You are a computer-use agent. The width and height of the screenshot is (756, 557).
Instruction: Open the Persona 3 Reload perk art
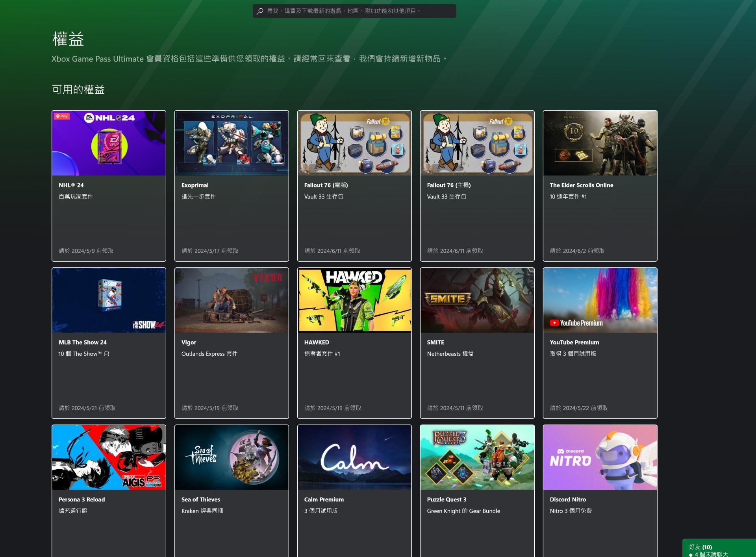pyautogui.click(x=109, y=457)
